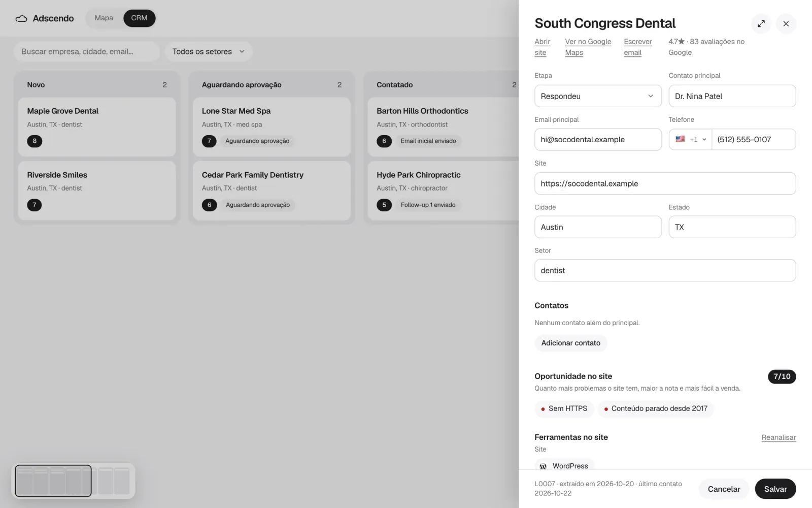812x508 pixels.
Task: Open the Etapa dropdown showing Respondeu
Action: coord(598,96)
